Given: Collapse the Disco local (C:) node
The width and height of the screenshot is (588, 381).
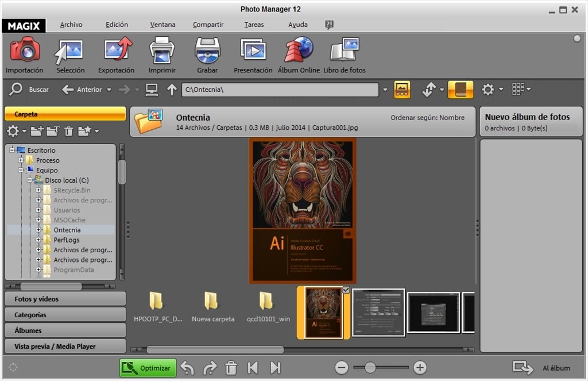Looking at the screenshot, I should pyautogui.click(x=30, y=180).
